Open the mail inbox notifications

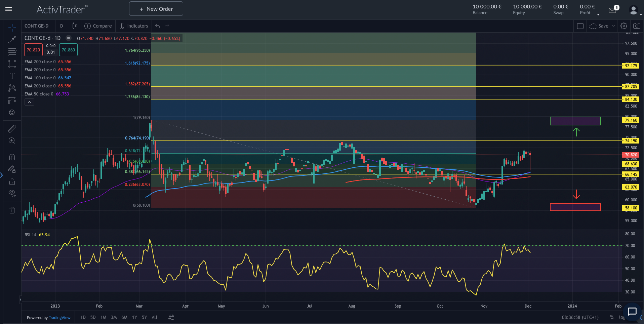(612, 10)
